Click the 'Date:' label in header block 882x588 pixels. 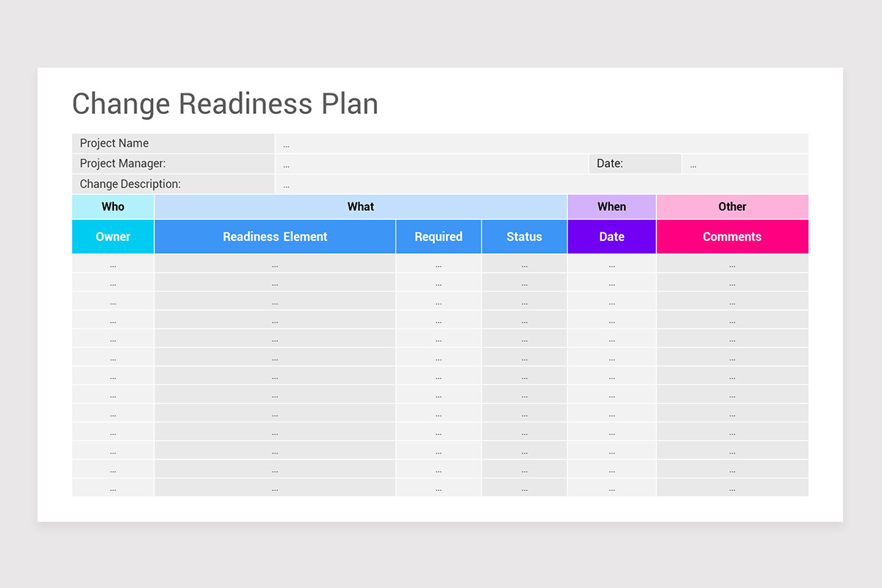[635, 163]
